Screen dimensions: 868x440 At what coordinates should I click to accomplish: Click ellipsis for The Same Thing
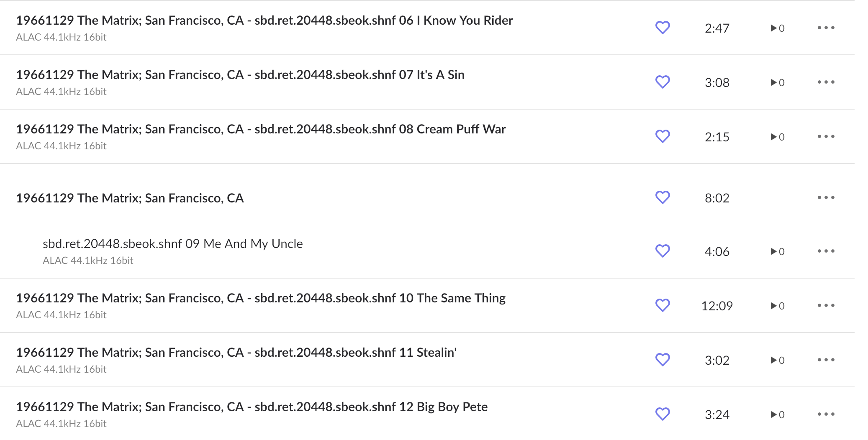coord(826,305)
